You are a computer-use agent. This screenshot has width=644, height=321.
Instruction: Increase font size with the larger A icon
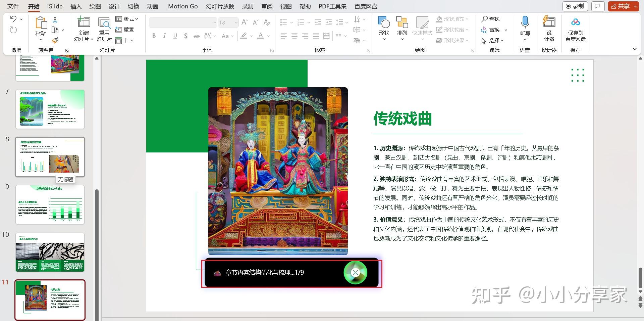coord(245,22)
